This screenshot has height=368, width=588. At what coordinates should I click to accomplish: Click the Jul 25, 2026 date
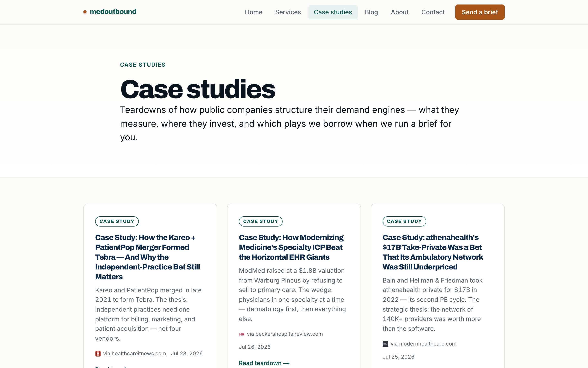[x=398, y=357]
